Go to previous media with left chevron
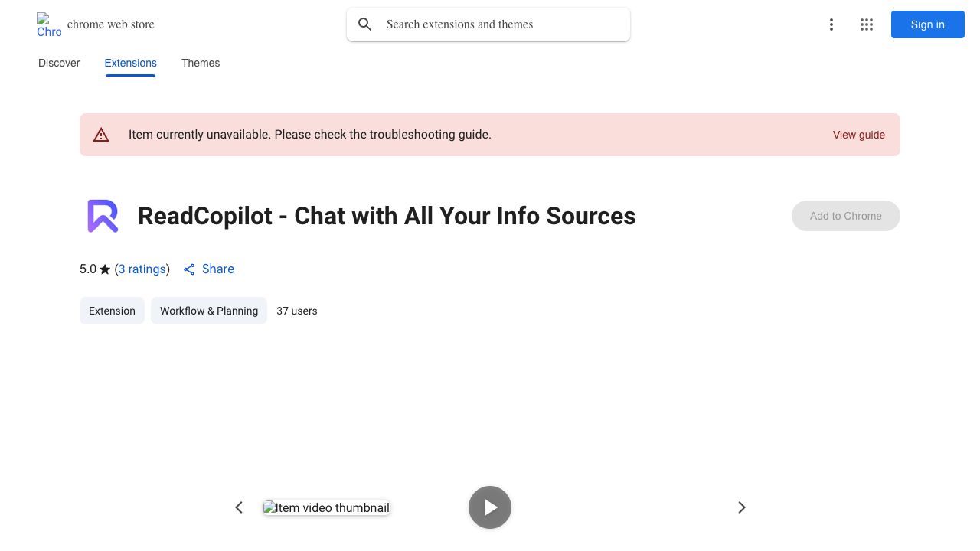The width and height of the screenshot is (980, 551). (239, 507)
